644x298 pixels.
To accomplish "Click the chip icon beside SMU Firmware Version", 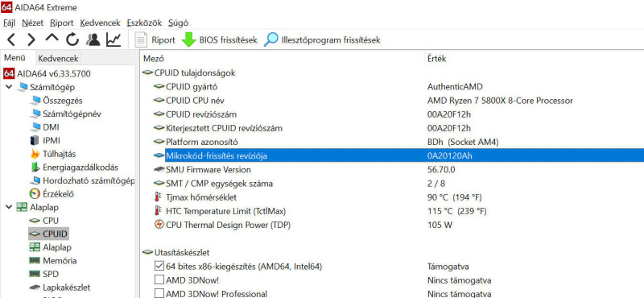I will click(x=159, y=169).
